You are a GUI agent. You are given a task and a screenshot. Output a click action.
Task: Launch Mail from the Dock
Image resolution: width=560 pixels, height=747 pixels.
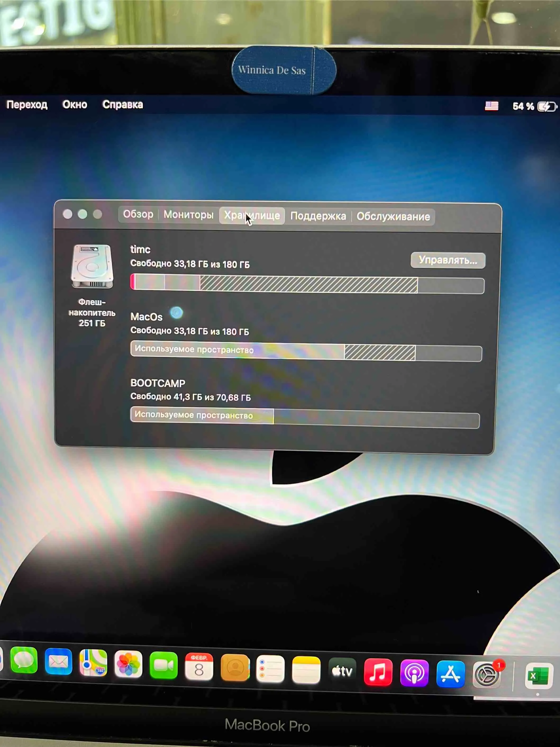58,662
